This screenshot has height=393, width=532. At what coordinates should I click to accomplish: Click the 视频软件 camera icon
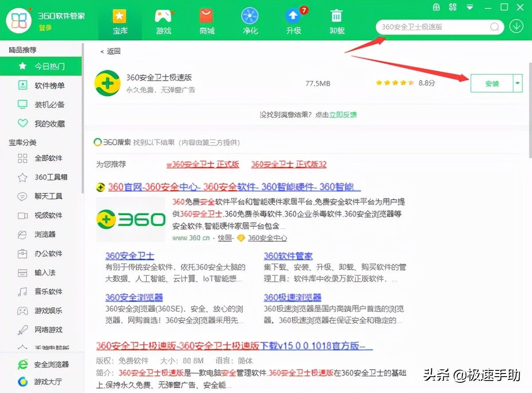click(22, 216)
